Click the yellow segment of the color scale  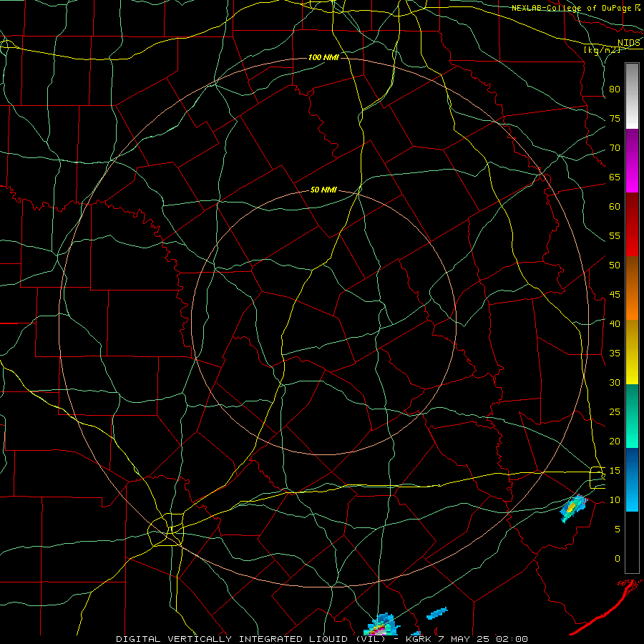coord(632,352)
